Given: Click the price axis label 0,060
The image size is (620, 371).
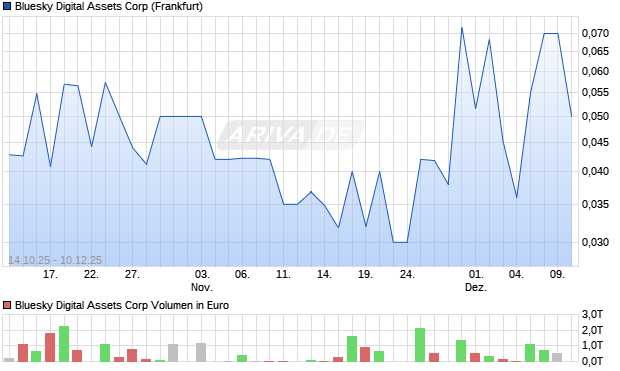Looking at the screenshot, I should click(595, 71).
